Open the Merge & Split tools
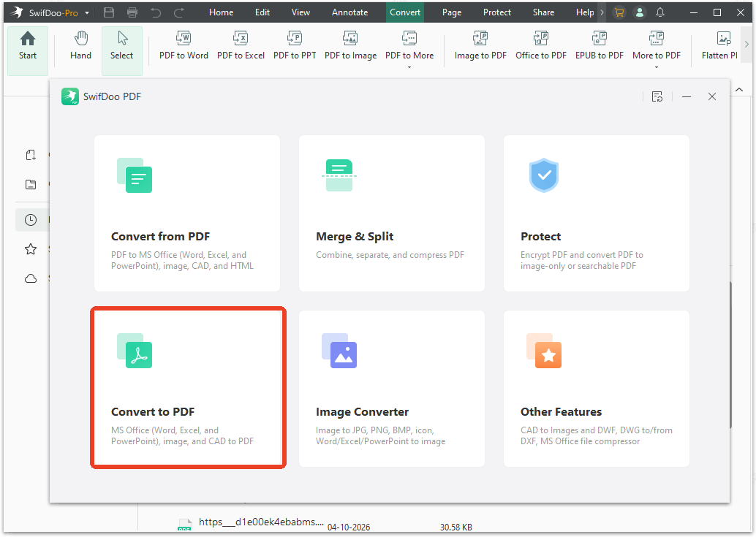The image size is (756, 537). 391,213
